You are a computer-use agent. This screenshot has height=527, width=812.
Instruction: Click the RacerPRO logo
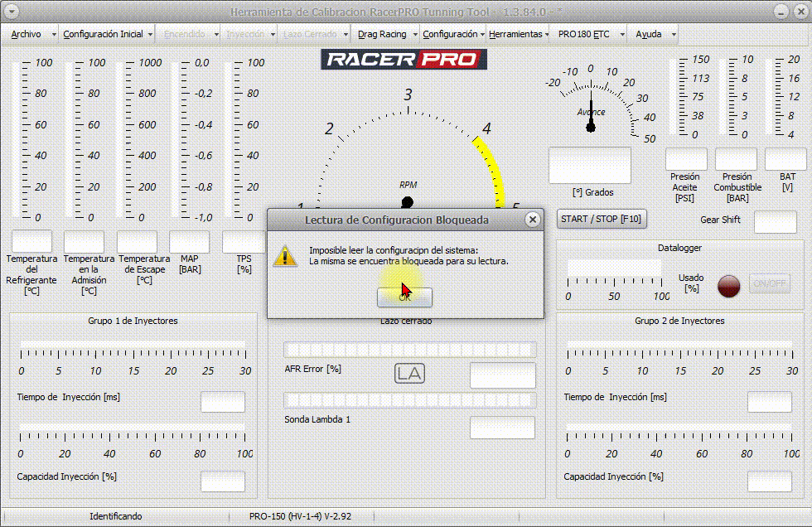[404, 59]
